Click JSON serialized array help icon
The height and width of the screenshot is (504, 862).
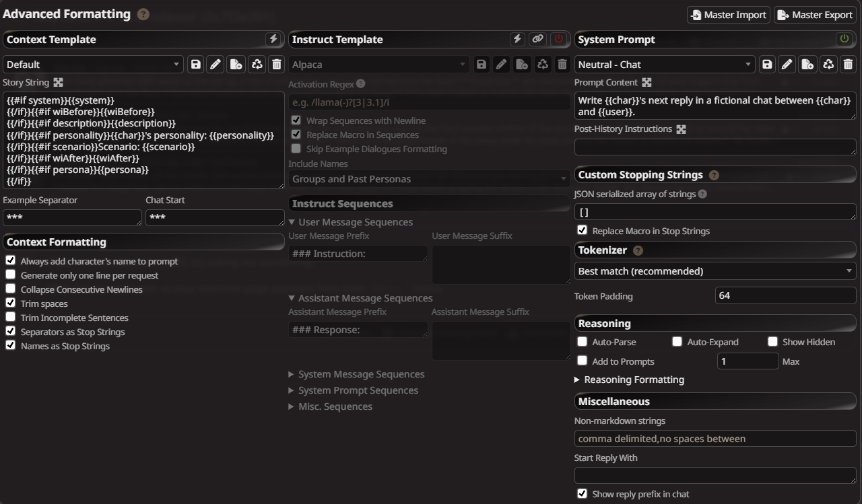click(702, 194)
